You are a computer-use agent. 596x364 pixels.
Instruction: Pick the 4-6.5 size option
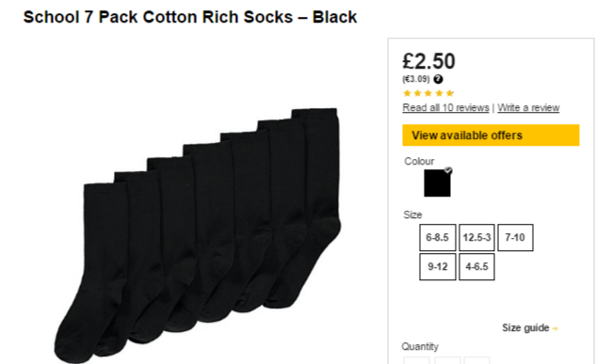pos(476,267)
